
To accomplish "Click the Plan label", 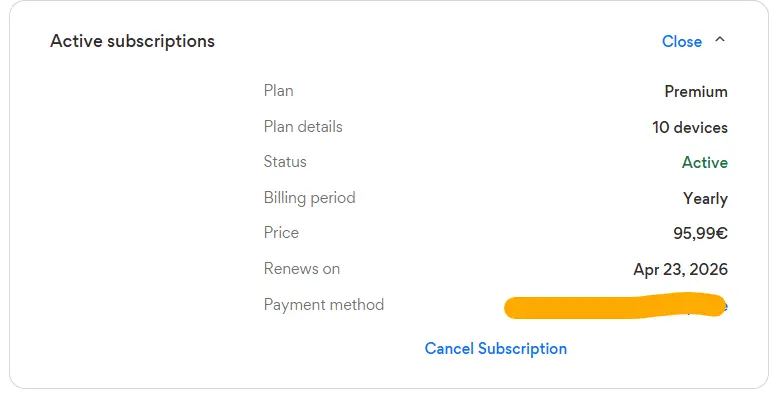I will pyautogui.click(x=279, y=91).
